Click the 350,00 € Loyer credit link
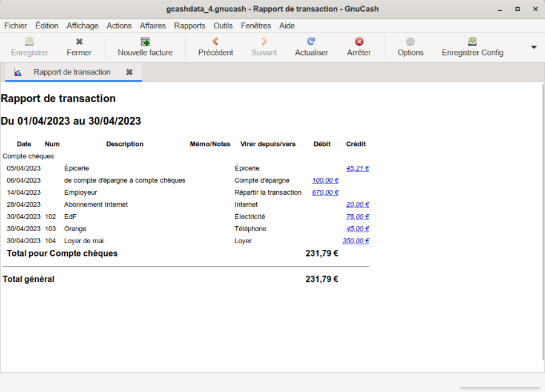This screenshot has height=392, width=545. click(x=355, y=241)
